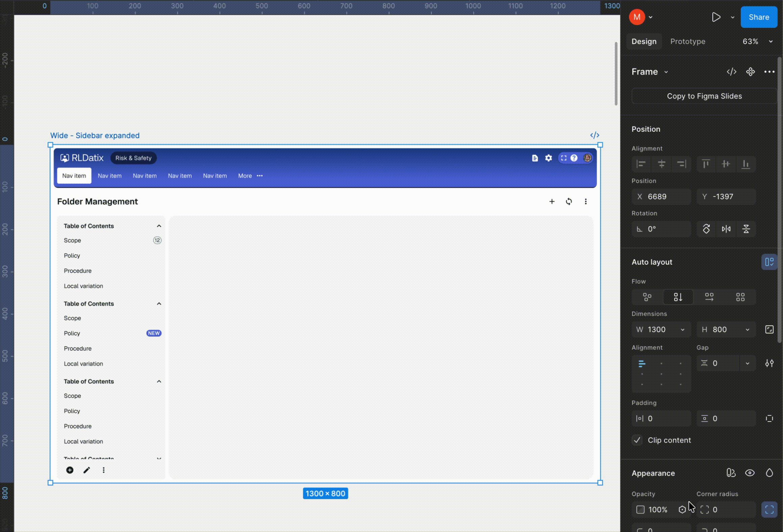
Task: Toggle individual corner radius button
Action: pos(769,509)
